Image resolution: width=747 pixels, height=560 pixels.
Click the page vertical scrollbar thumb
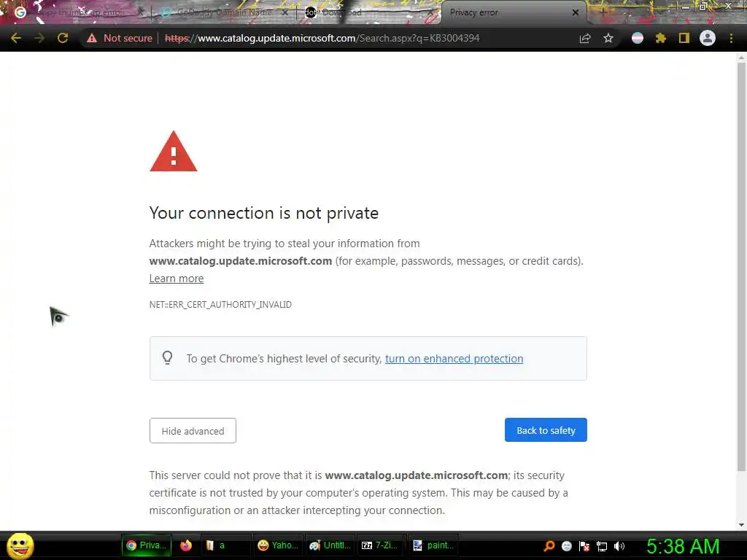tap(741, 267)
